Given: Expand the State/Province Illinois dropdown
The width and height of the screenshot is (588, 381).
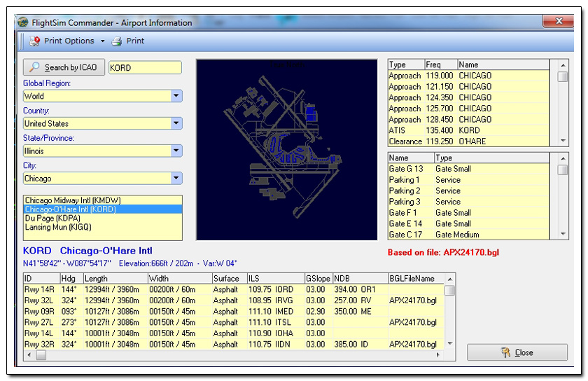Looking at the screenshot, I should pyautogui.click(x=176, y=151).
